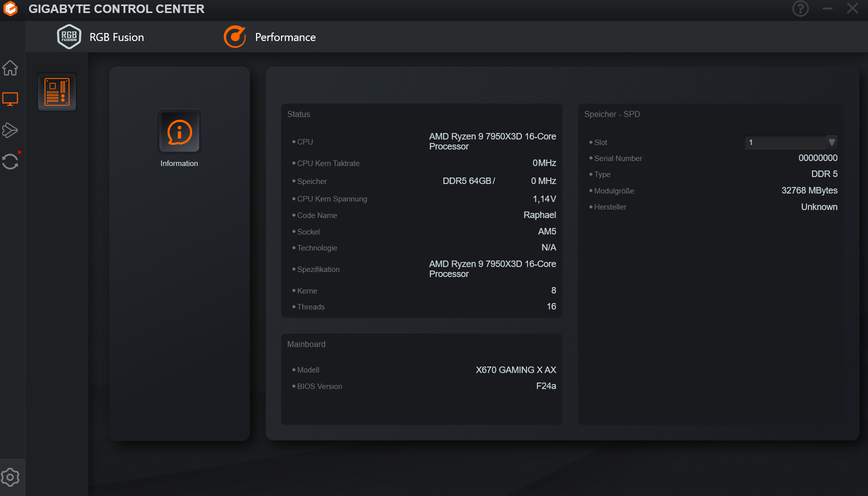Click the 'Sockel' label

pyautogui.click(x=308, y=232)
